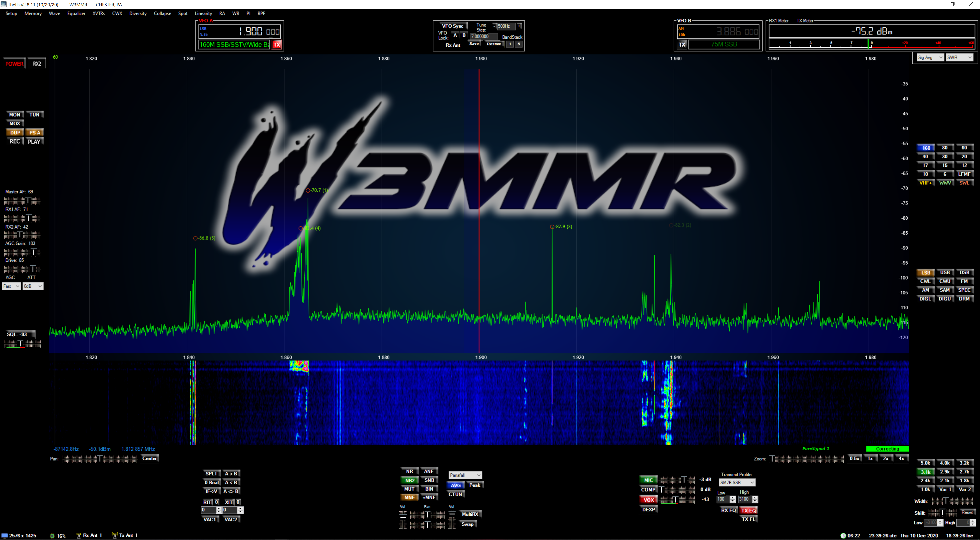Select the 80 meter band button
The width and height of the screenshot is (980, 540).
[x=945, y=147]
